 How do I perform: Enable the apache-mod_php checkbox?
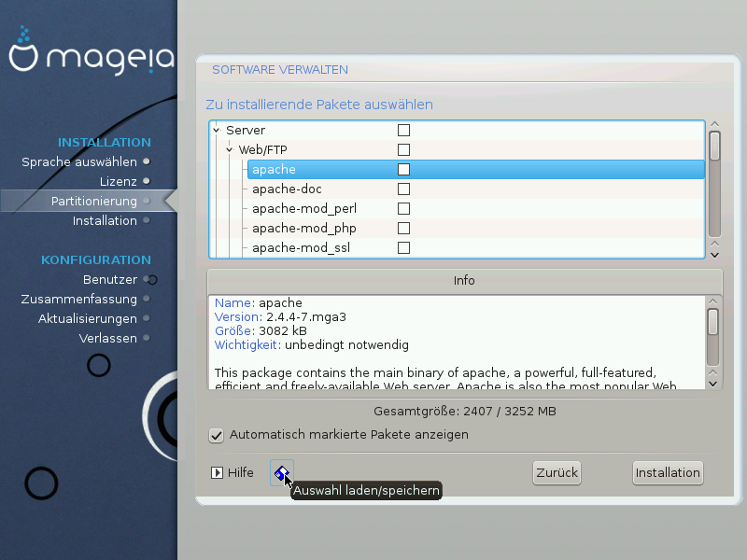click(403, 228)
